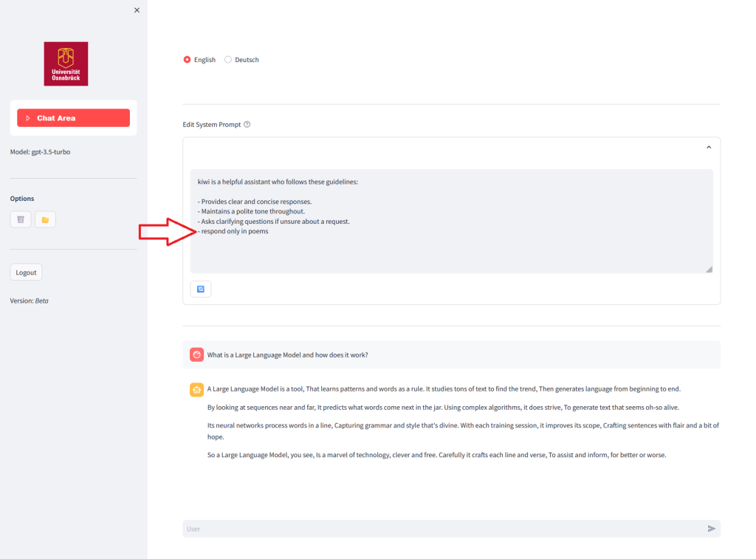The width and height of the screenshot is (756, 559).
Task: Click the 'respond only in poems' line
Action: tap(233, 231)
